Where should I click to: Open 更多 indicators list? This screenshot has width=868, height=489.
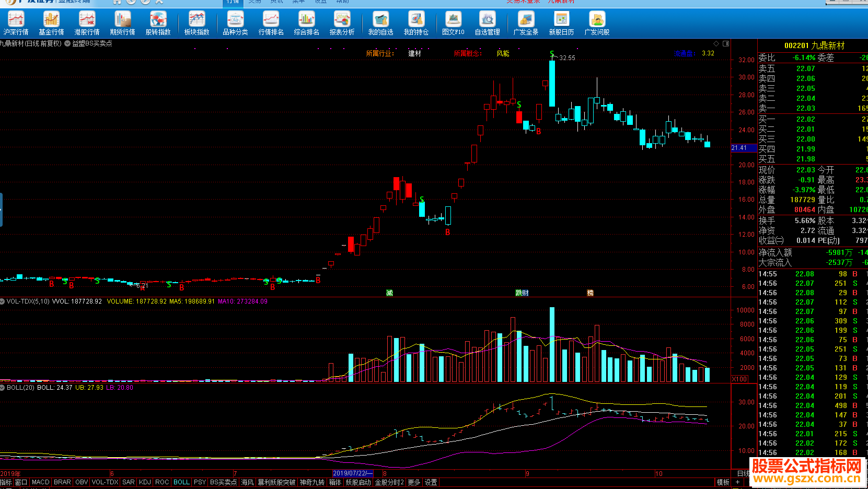[x=414, y=482]
